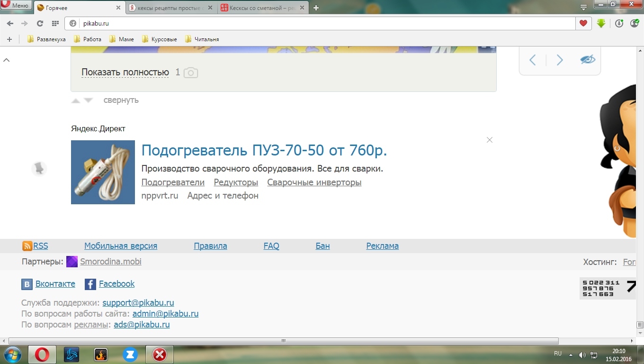Open the Opera "Меню" dropdown

point(16,6)
